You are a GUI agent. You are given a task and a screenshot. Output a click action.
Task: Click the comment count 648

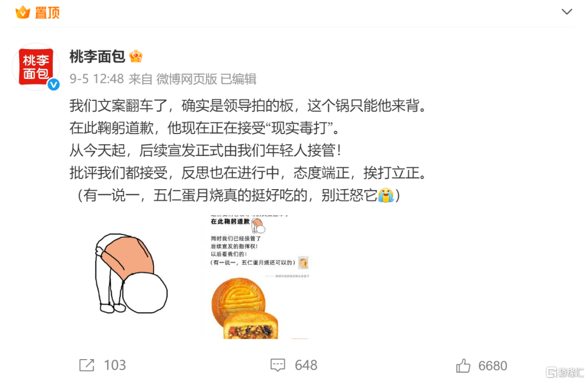(306, 365)
